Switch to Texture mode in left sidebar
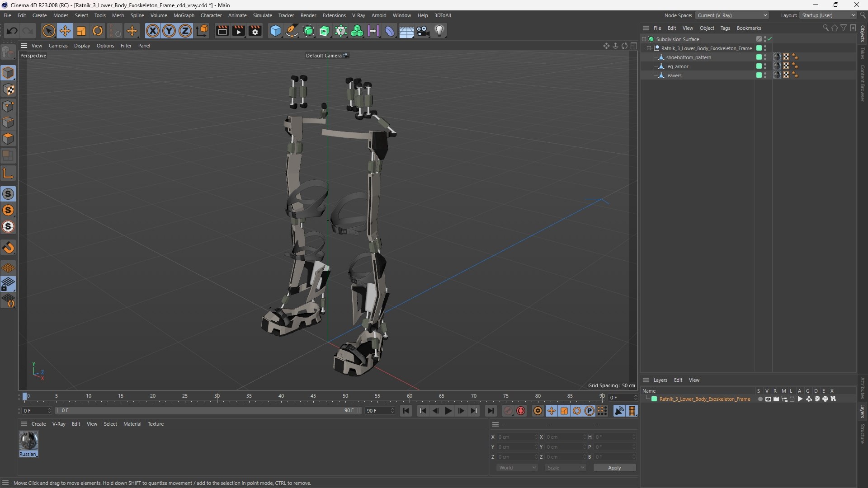Viewport: 868px width, 488px height. pos(9,89)
